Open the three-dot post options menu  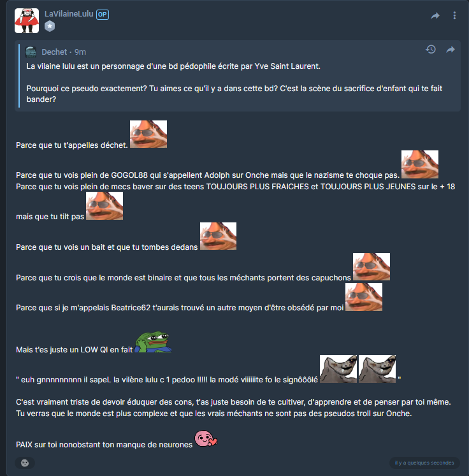click(454, 15)
